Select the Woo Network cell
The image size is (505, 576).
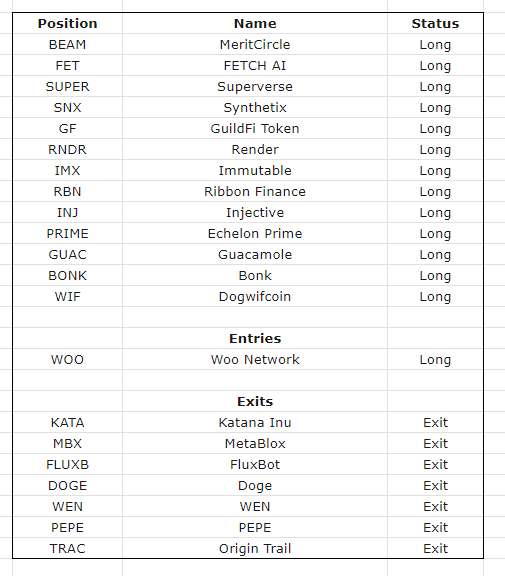(255, 359)
